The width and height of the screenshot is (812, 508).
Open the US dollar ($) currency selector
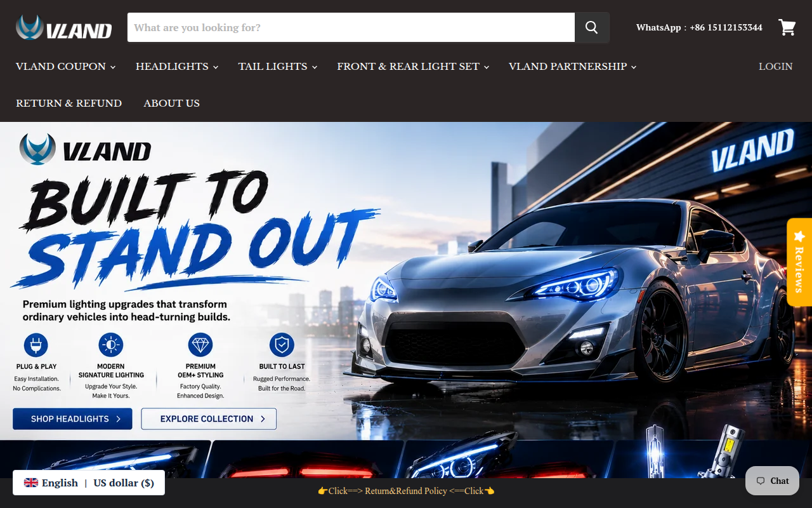[124, 483]
